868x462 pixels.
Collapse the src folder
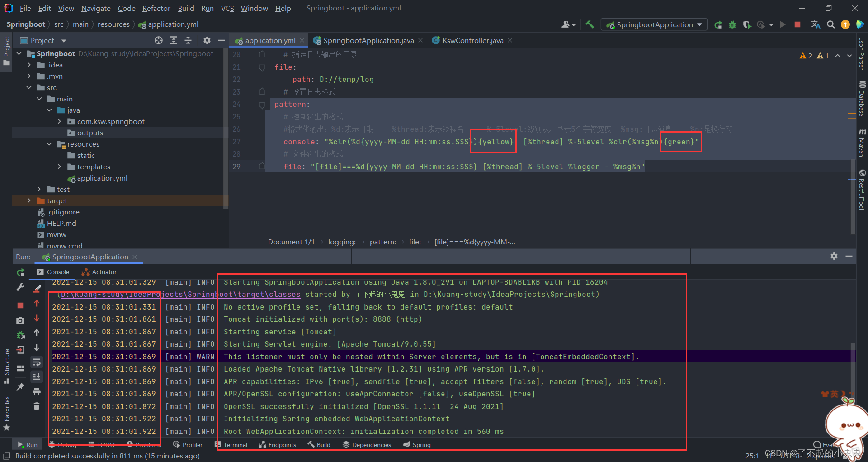[x=29, y=87]
